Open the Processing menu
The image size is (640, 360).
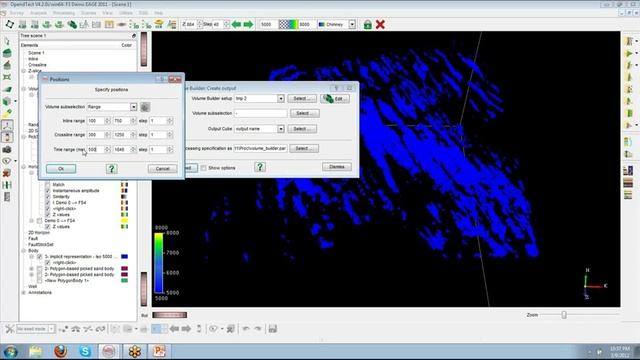(64, 13)
